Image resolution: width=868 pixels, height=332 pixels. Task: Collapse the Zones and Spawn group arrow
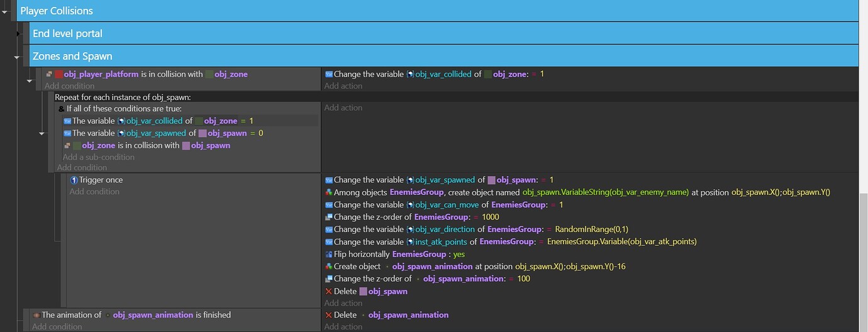(18, 57)
